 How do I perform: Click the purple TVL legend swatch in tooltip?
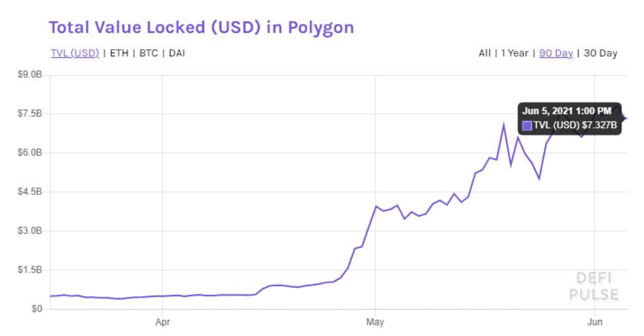[527, 125]
